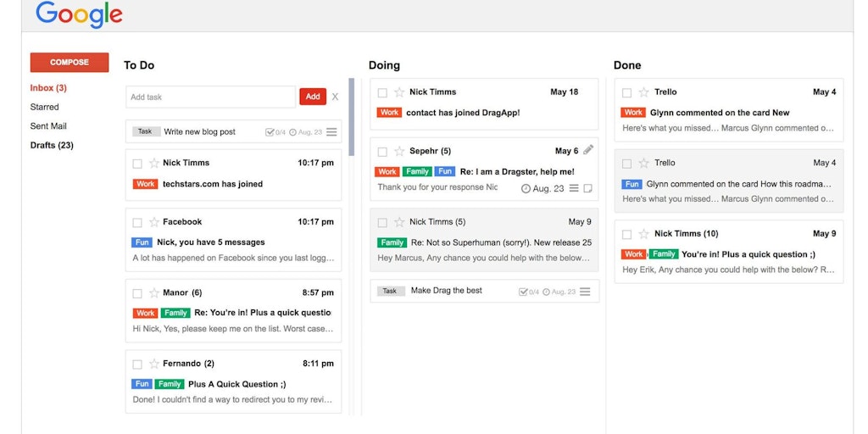Star the Manor (6) email
Screen dimensions: 868x434
click(154, 293)
